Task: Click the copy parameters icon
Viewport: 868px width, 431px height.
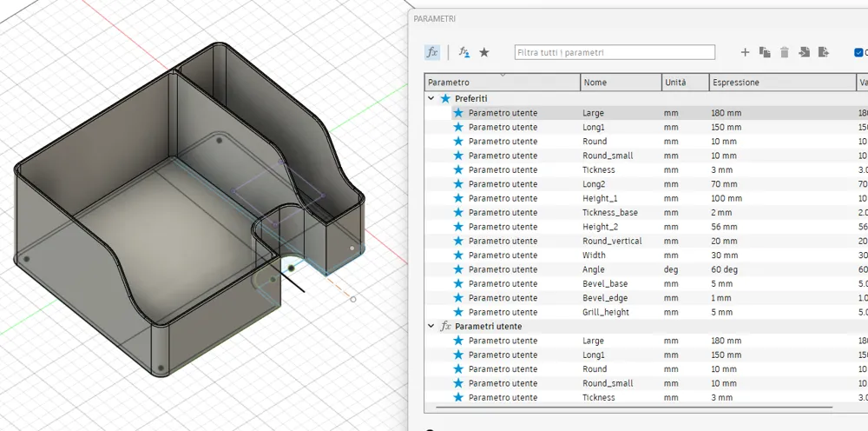Action: pyautogui.click(x=765, y=52)
